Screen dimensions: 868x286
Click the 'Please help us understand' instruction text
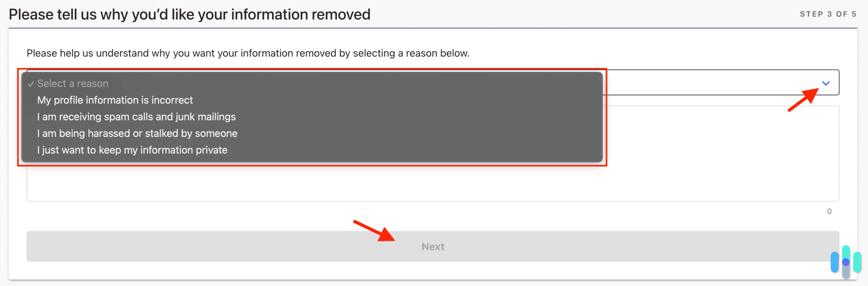pos(248,53)
